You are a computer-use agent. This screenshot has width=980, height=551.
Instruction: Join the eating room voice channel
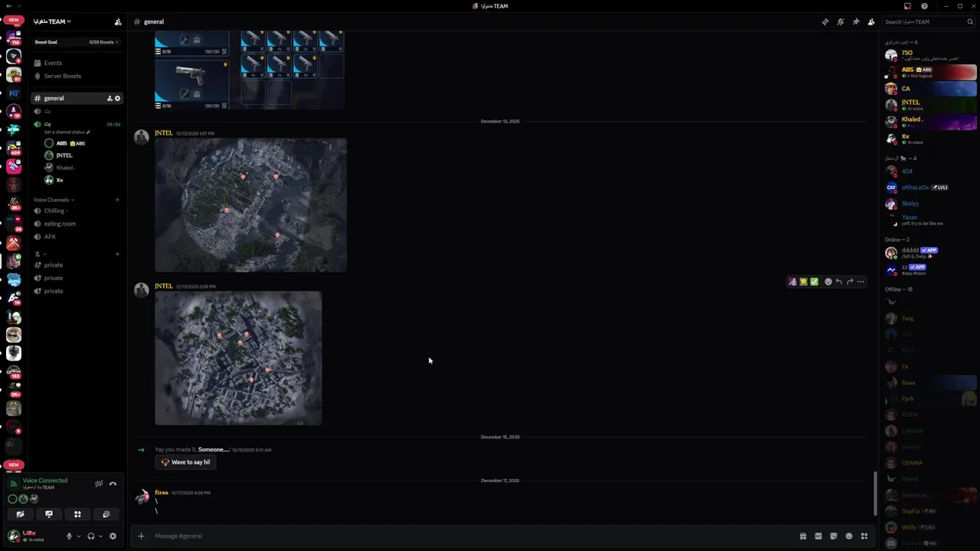tap(77, 223)
